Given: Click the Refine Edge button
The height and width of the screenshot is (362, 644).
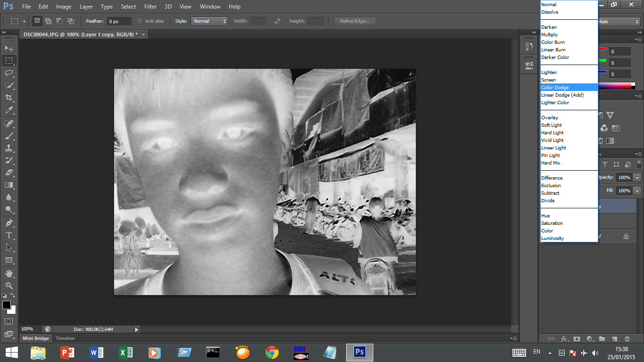Looking at the screenshot, I should click(355, 21).
